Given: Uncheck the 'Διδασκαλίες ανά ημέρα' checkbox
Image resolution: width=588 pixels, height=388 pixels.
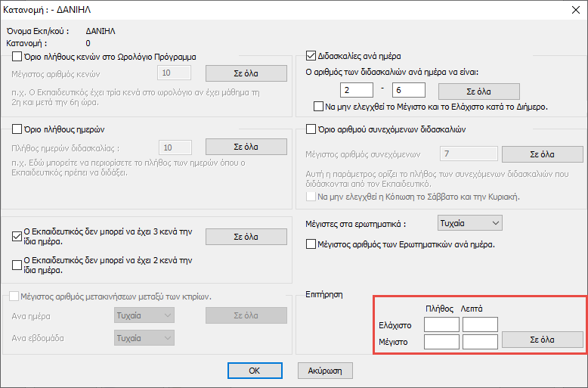Looking at the screenshot, I should pyautogui.click(x=310, y=56).
